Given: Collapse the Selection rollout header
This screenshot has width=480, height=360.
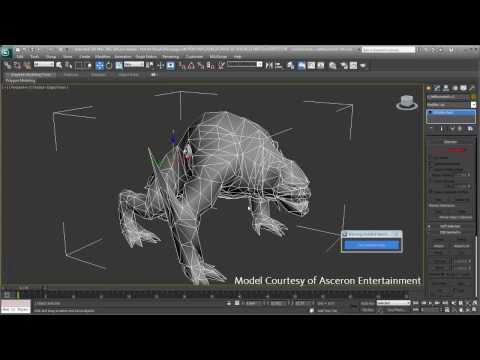Looking at the screenshot, I should pos(450,142).
